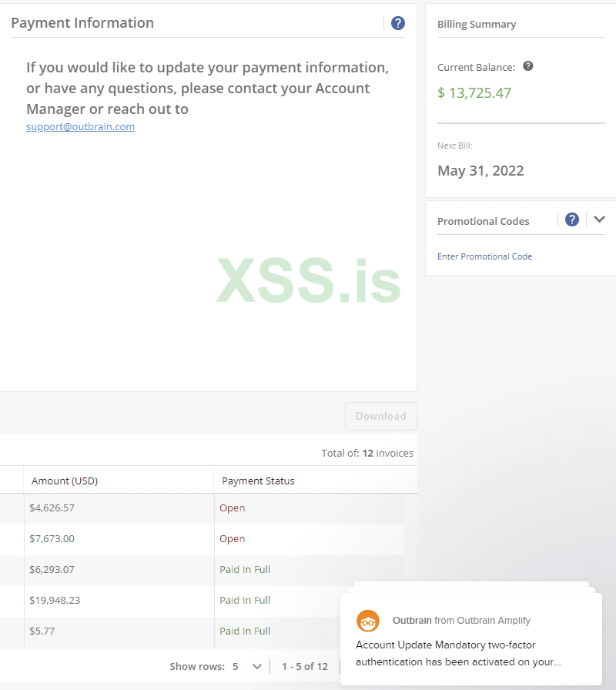Click the $13,725.47 current balance amount

coord(474,93)
